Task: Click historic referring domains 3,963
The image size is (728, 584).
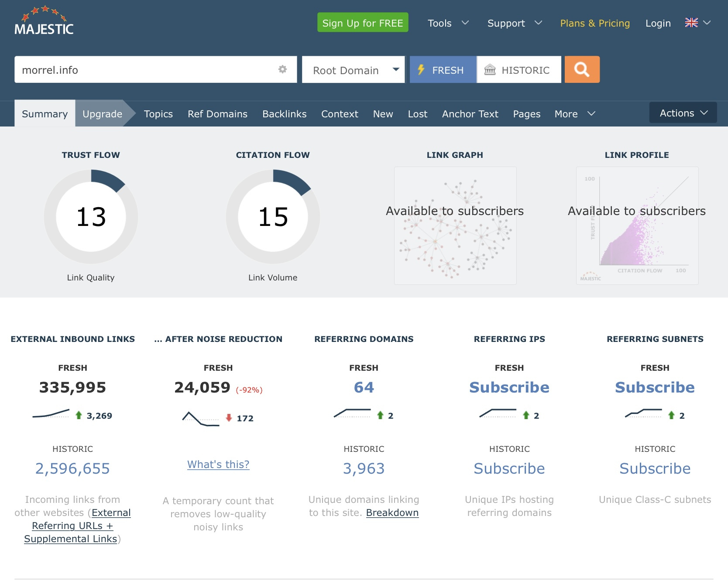Action: coord(364,468)
